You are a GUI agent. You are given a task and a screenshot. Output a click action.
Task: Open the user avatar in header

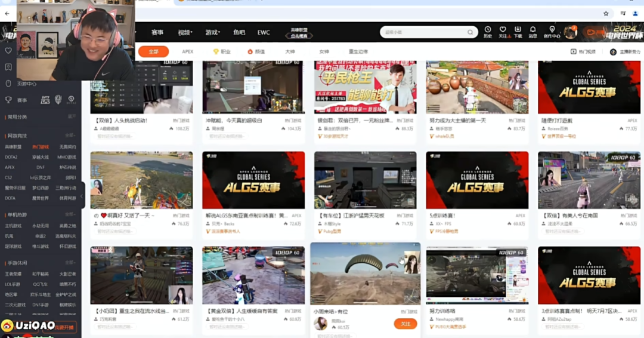pyautogui.click(x=570, y=32)
